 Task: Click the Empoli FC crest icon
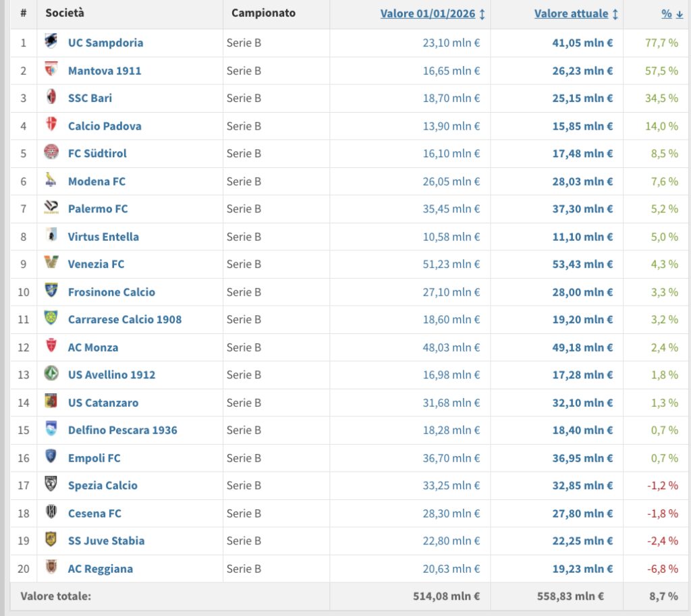51,457
